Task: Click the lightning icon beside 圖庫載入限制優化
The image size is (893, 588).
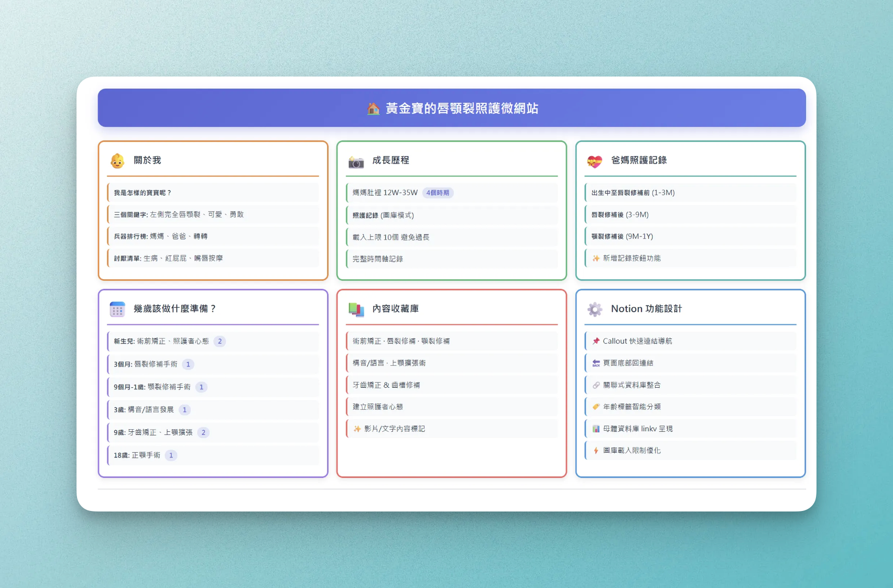Action: tap(596, 451)
